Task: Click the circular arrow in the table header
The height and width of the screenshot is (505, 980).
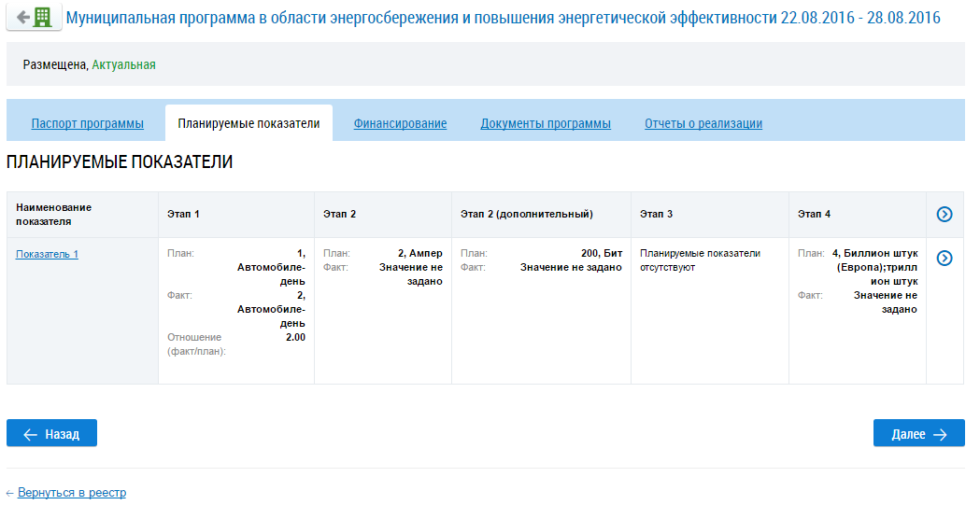Action: 944,215
